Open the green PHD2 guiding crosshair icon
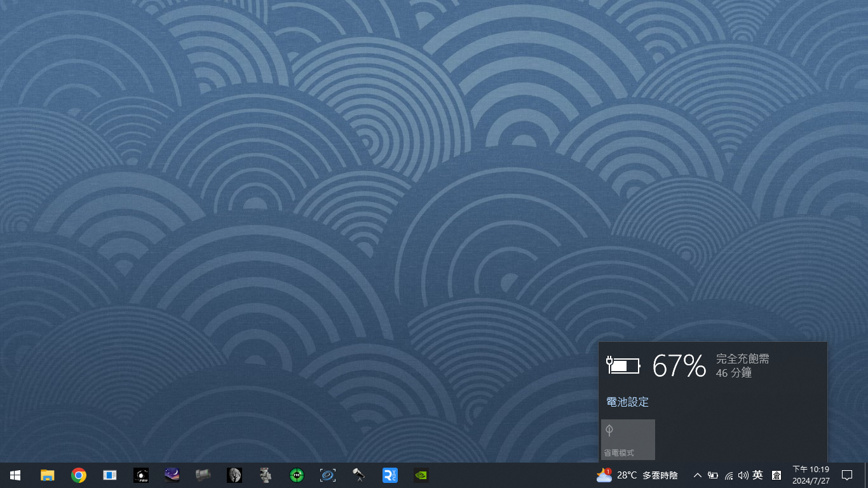Image resolution: width=868 pixels, height=488 pixels. [x=297, y=475]
